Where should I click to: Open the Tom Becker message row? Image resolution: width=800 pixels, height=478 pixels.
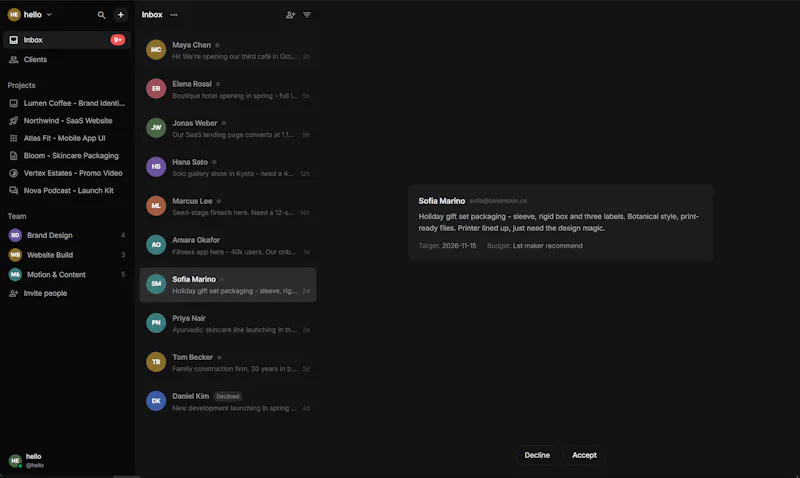228,363
